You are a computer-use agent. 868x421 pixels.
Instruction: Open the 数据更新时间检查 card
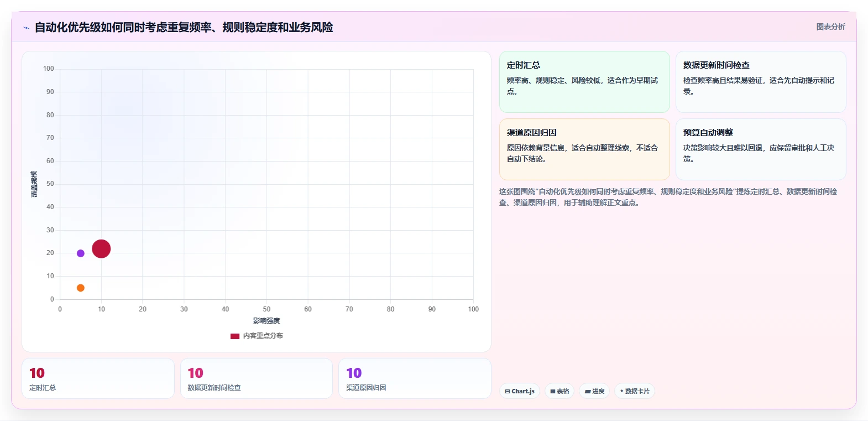point(761,82)
